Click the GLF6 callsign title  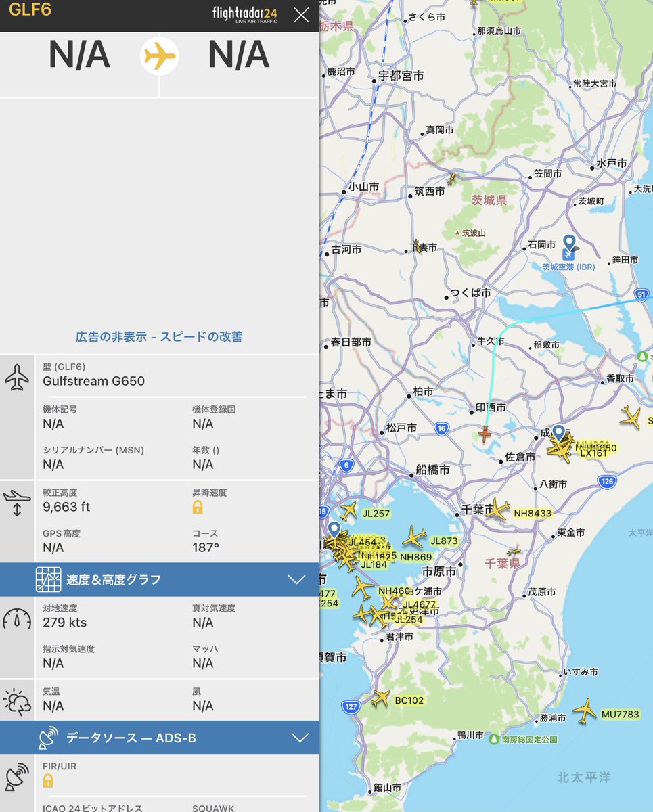(30, 10)
